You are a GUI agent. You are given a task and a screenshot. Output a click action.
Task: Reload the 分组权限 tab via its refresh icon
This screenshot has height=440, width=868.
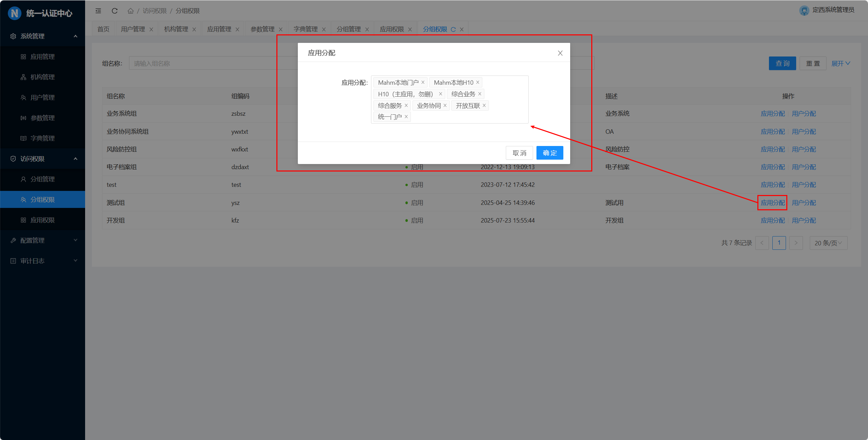[453, 30]
